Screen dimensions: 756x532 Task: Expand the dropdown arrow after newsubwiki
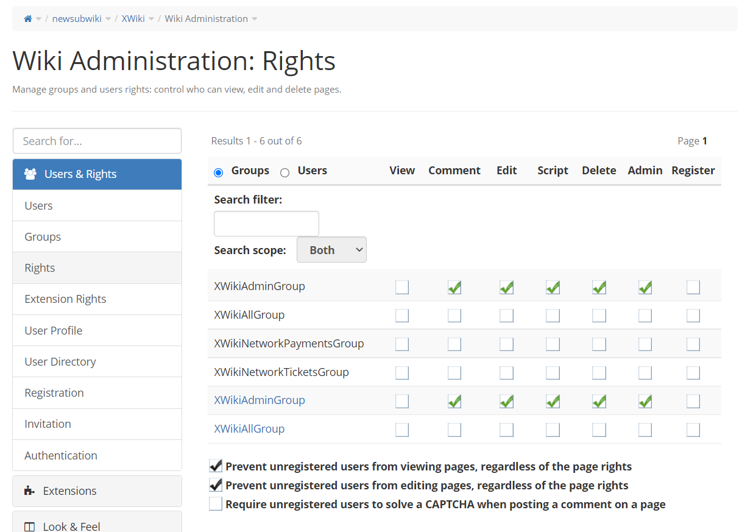coord(108,19)
